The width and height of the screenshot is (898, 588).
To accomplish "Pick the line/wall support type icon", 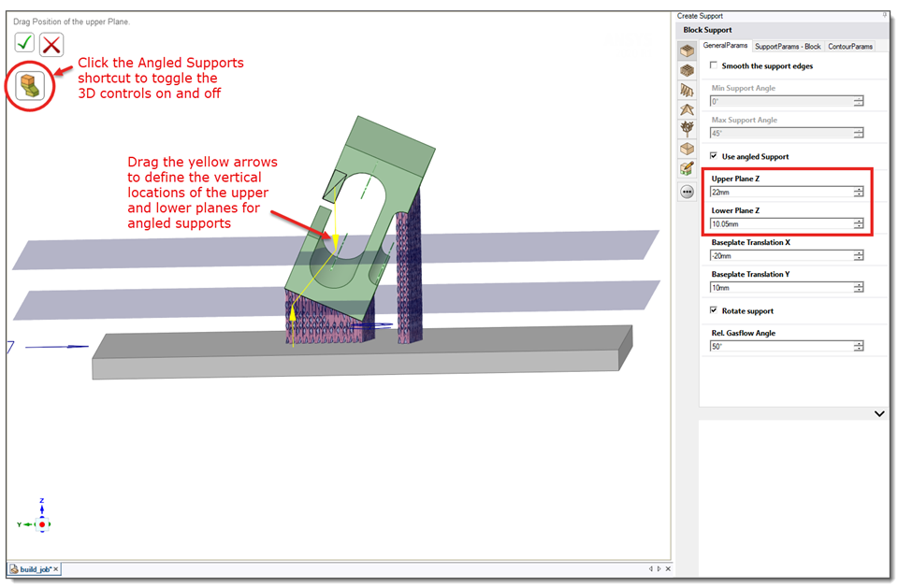I will 688,90.
